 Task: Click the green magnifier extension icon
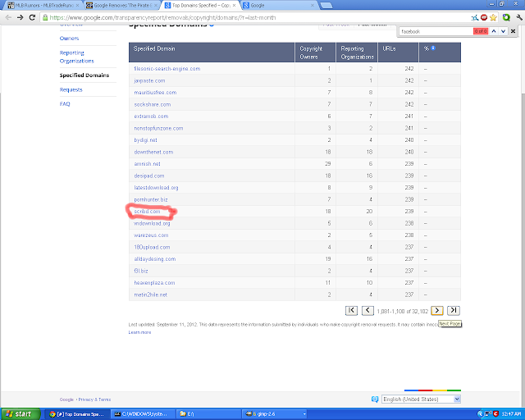[x=506, y=17]
